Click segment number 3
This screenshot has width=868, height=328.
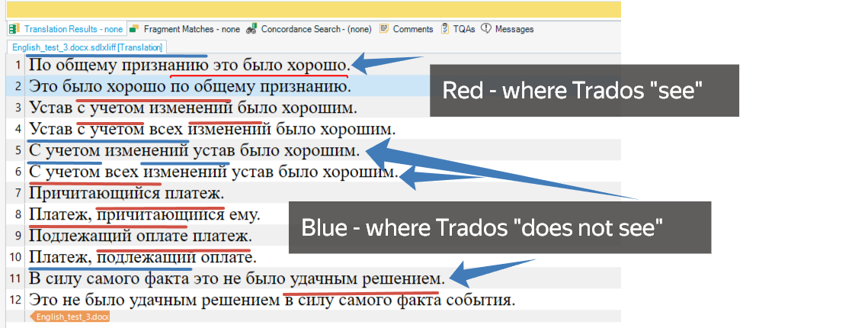18,108
